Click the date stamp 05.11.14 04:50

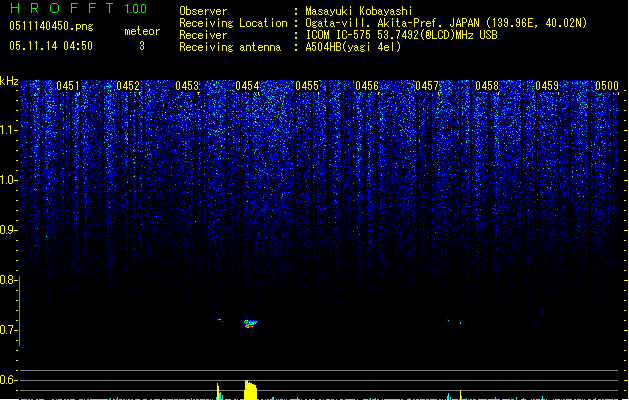(51, 46)
